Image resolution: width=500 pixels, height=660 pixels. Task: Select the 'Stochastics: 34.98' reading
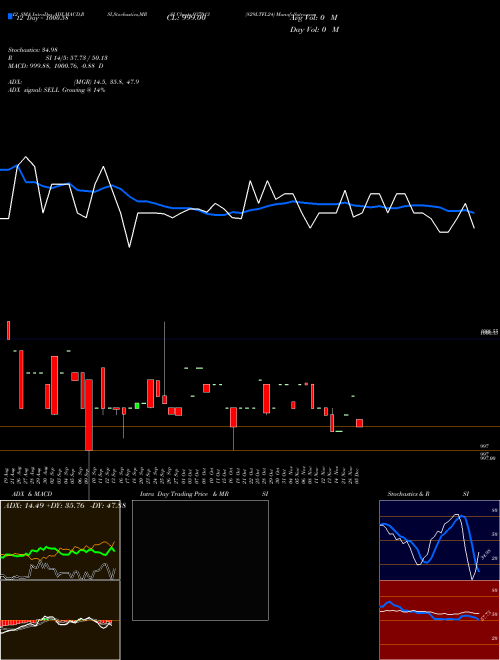click(31, 50)
